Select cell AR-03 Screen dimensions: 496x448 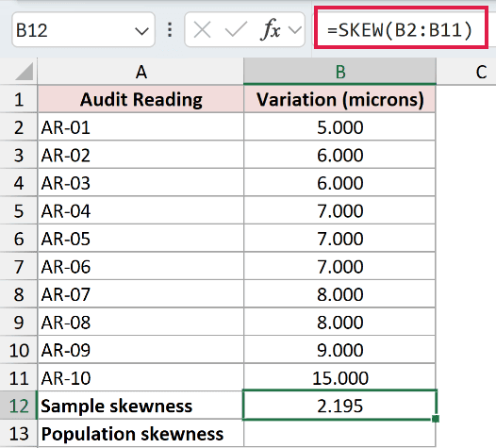click(x=141, y=183)
